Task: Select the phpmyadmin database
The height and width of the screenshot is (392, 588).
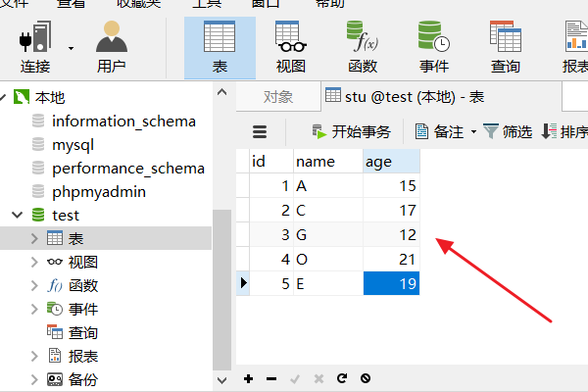Action: coord(99,192)
